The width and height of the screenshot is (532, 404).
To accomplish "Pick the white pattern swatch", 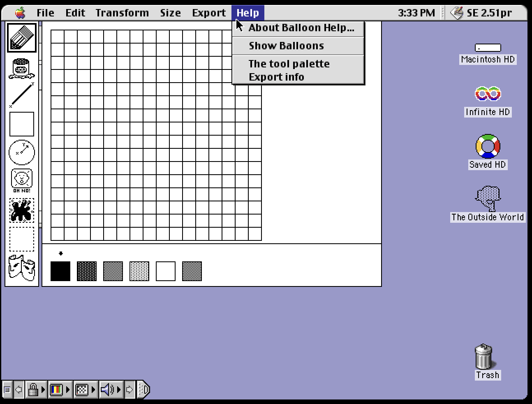I will tap(166, 271).
